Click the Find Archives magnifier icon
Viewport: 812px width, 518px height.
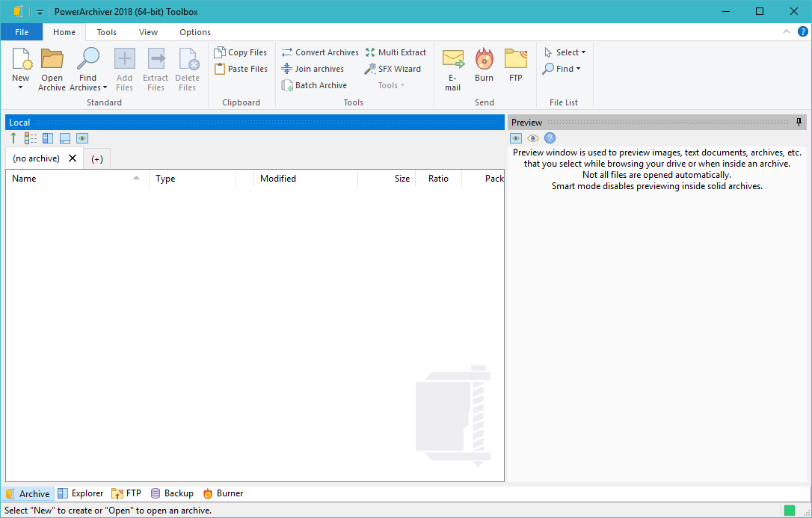(87, 58)
